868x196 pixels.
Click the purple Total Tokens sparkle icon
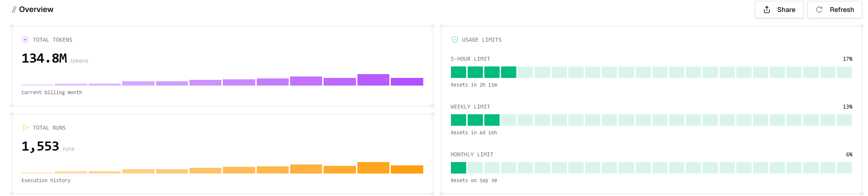(25, 40)
